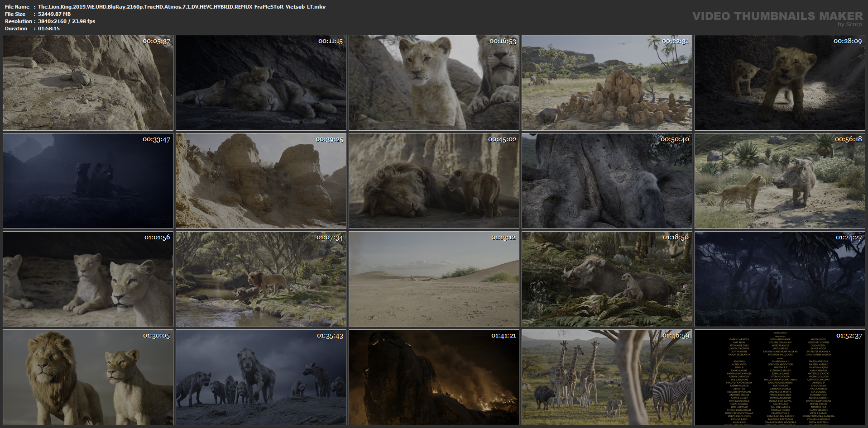Select the thumbnail at 00:45:02

pos(434,181)
